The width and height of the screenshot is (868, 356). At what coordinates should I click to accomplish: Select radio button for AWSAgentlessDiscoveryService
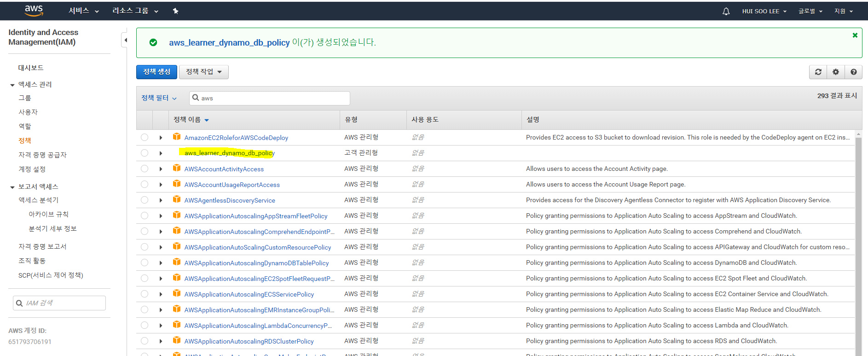tap(145, 200)
